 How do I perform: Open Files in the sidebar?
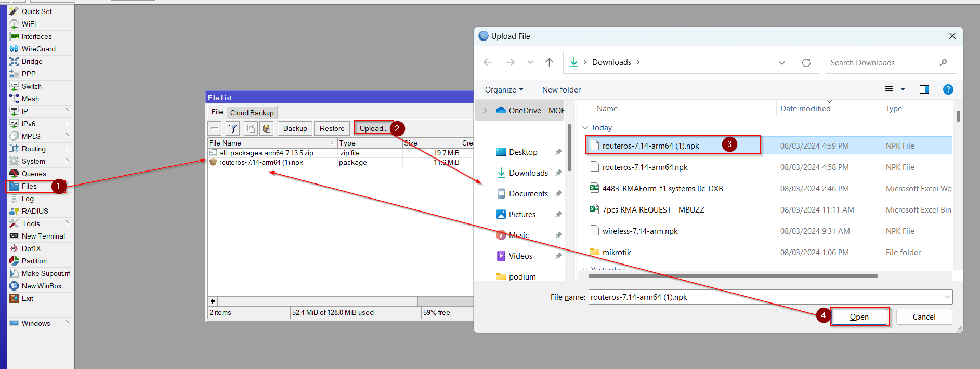(x=29, y=186)
